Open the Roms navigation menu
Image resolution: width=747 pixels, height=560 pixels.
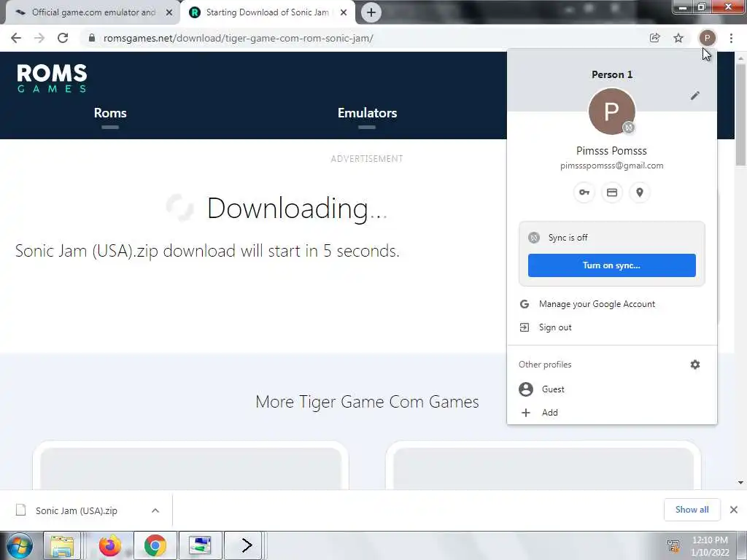(110, 113)
